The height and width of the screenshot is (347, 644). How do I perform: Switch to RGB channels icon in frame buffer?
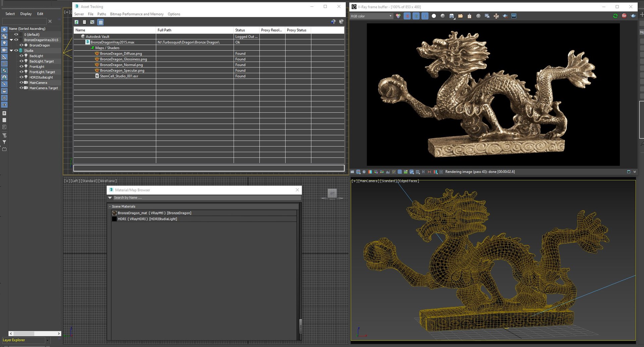(398, 16)
